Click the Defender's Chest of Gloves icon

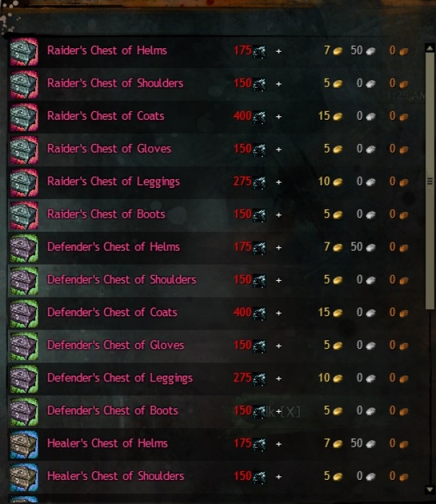coord(24,346)
